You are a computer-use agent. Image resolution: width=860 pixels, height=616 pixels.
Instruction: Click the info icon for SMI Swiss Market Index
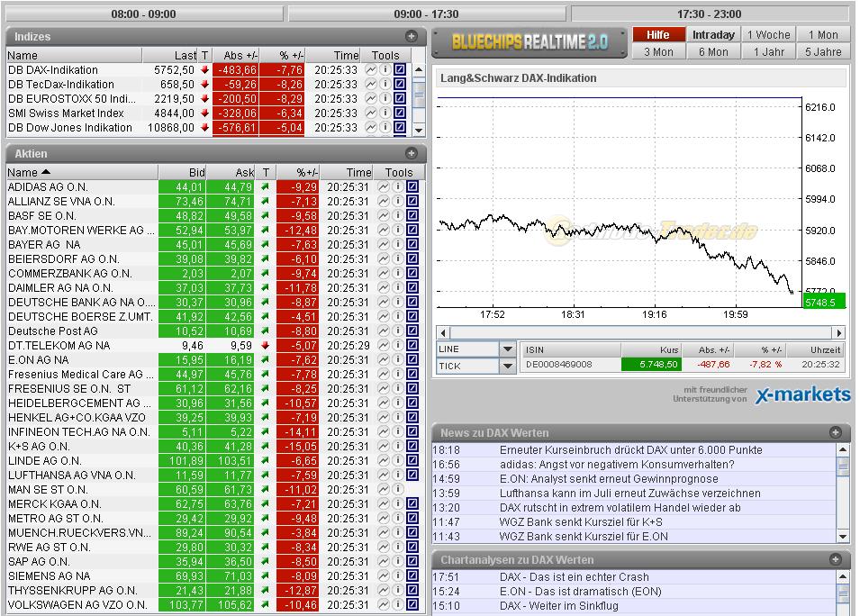click(385, 113)
